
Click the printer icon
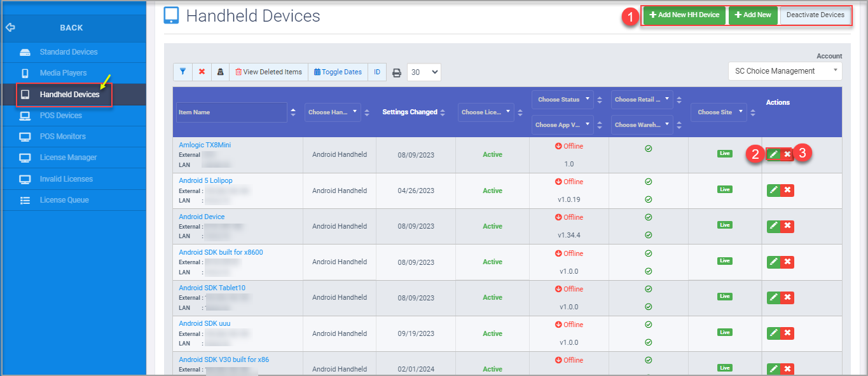397,72
